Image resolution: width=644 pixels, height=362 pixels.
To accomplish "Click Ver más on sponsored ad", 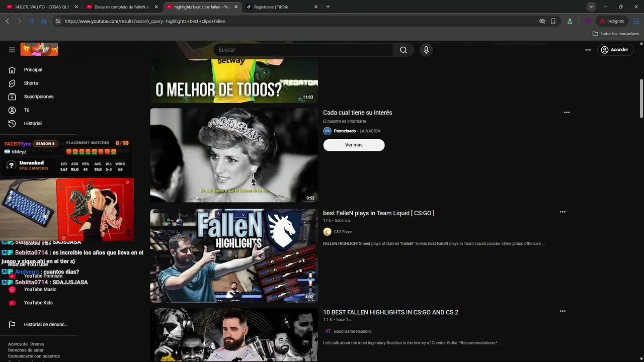I will click(354, 145).
